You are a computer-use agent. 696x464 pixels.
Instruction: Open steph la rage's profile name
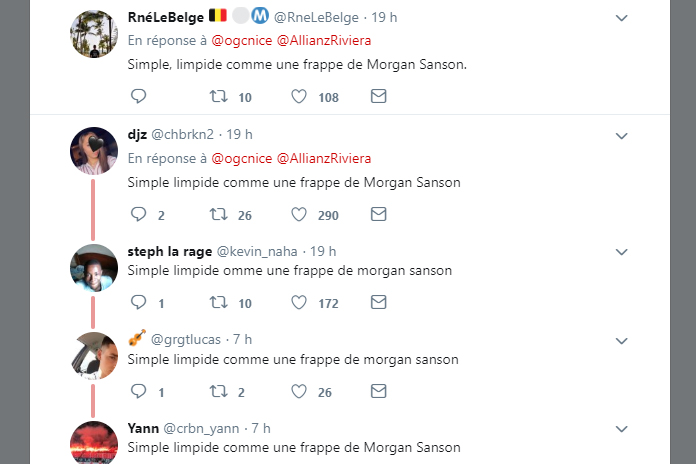click(170, 251)
